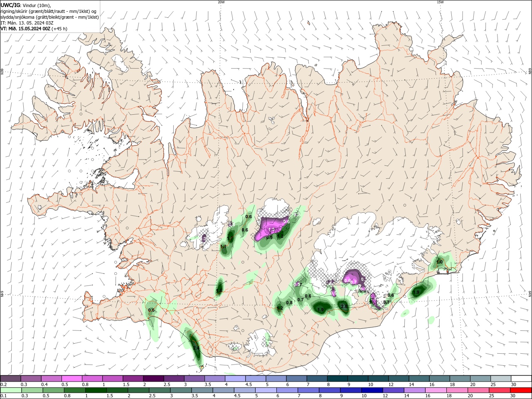532x399 pixels.
Task: Select the red-pink 25 swatch in lower row
Action: [x=500, y=390]
